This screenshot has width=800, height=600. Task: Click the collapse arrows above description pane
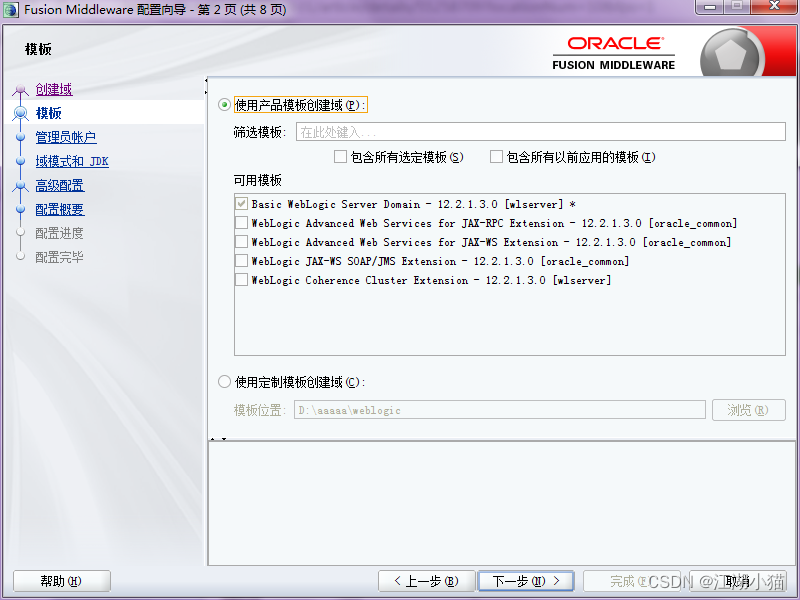click(218, 438)
